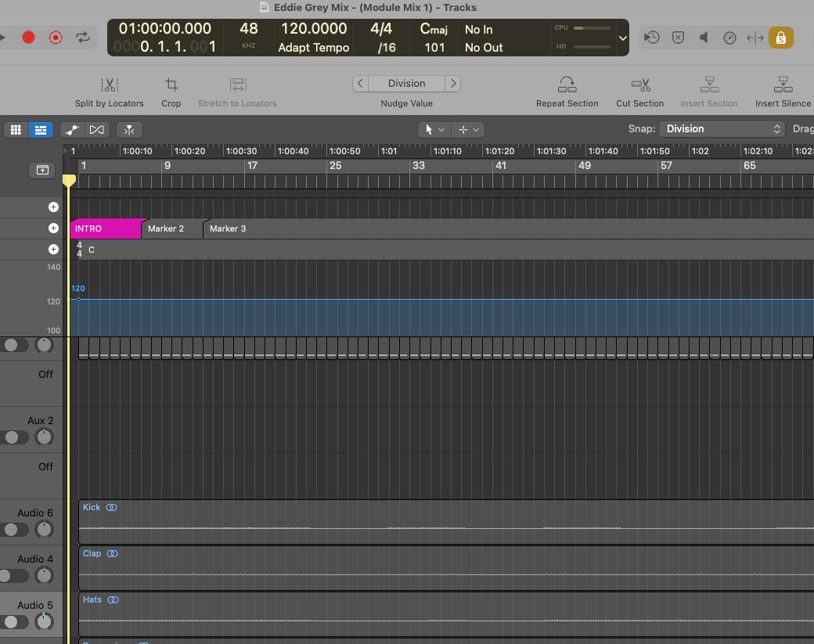Toggle the metronome dial icon
This screenshot has height=644, width=814.
click(x=729, y=38)
